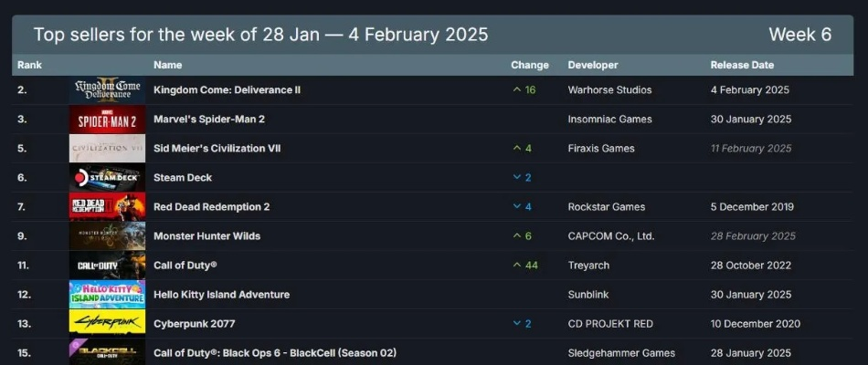
Task: Click the Cyberpunk 2077 yellow thumbnail
Action: coord(107,324)
